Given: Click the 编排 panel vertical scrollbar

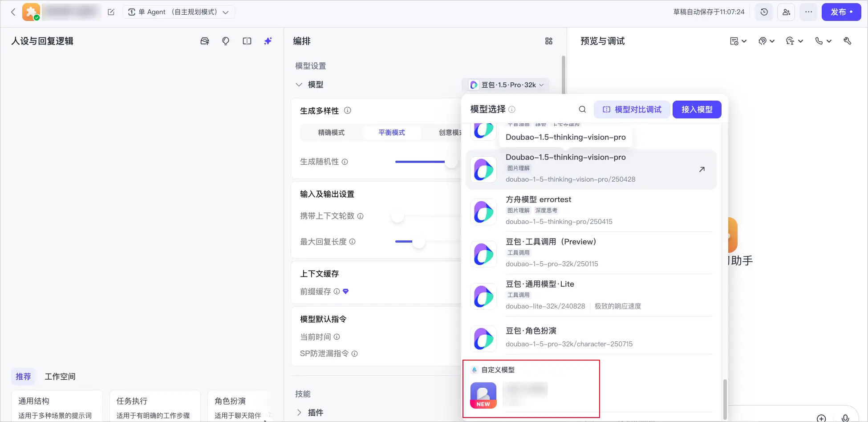Looking at the screenshot, I should point(564,74).
